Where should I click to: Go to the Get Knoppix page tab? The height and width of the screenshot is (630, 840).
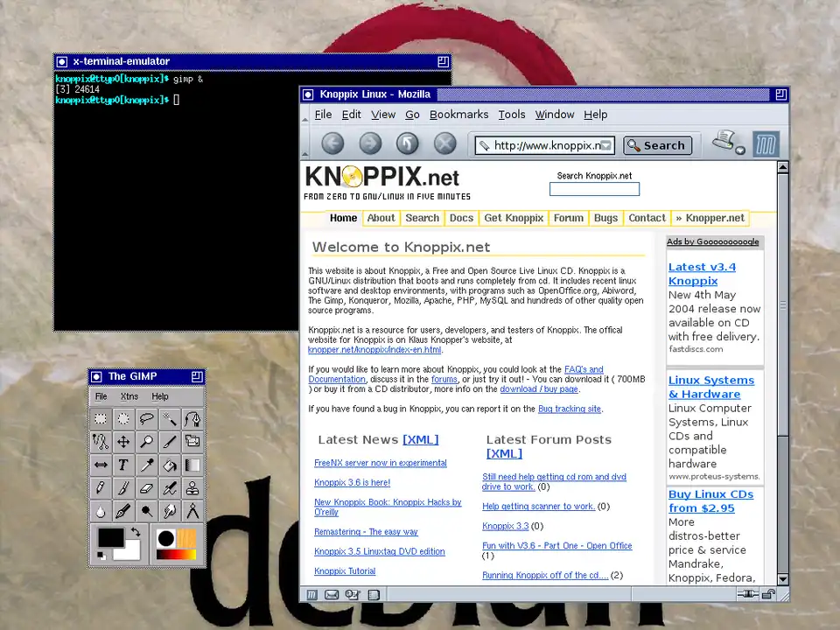(x=514, y=218)
